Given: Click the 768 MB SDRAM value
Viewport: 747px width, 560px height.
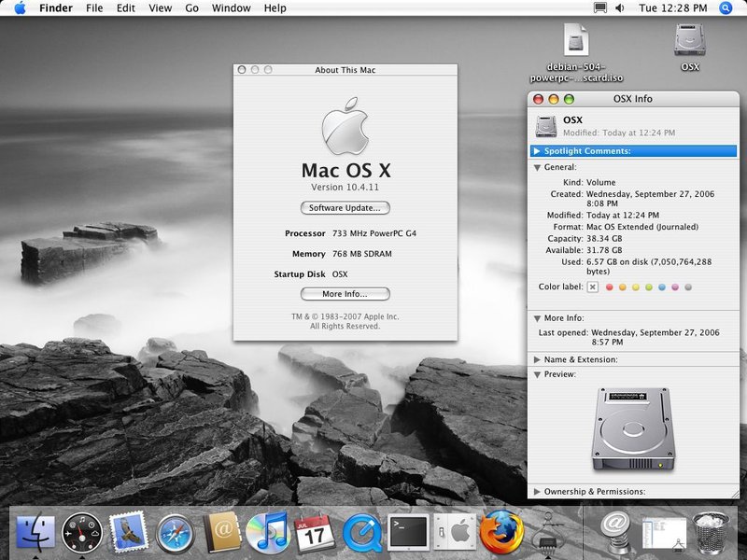Looking at the screenshot, I should (x=362, y=254).
